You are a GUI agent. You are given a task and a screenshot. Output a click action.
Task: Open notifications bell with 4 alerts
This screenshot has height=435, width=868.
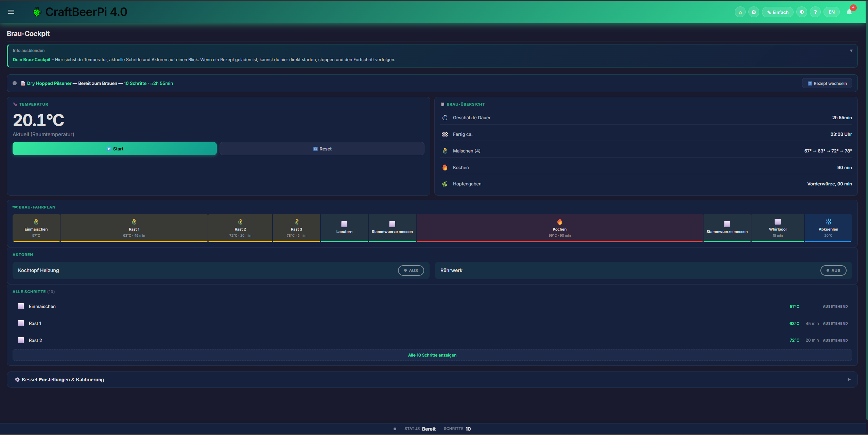(x=849, y=12)
